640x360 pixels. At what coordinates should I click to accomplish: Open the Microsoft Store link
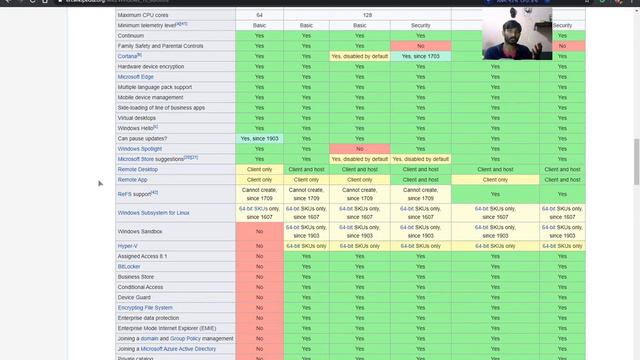[136, 159]
